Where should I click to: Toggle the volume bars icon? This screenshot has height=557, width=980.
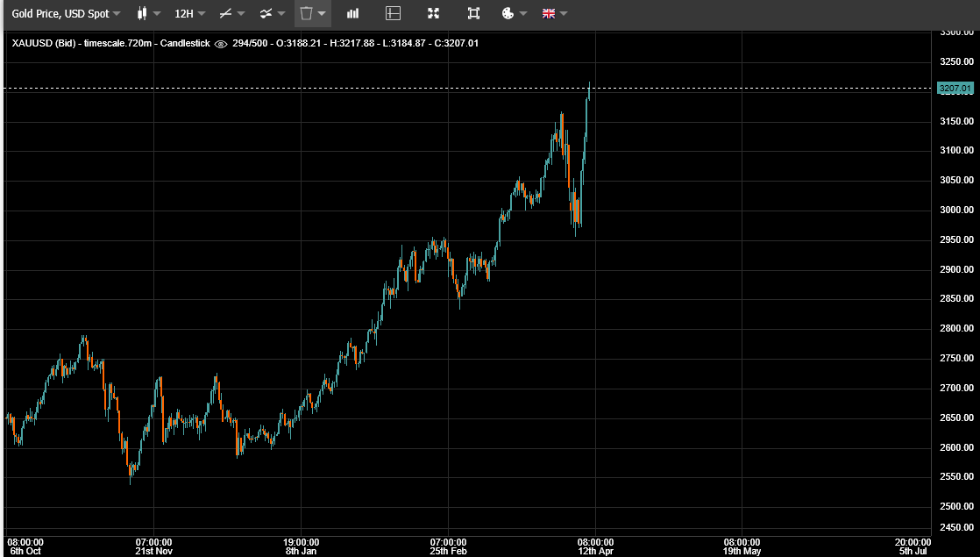point(352,13)
